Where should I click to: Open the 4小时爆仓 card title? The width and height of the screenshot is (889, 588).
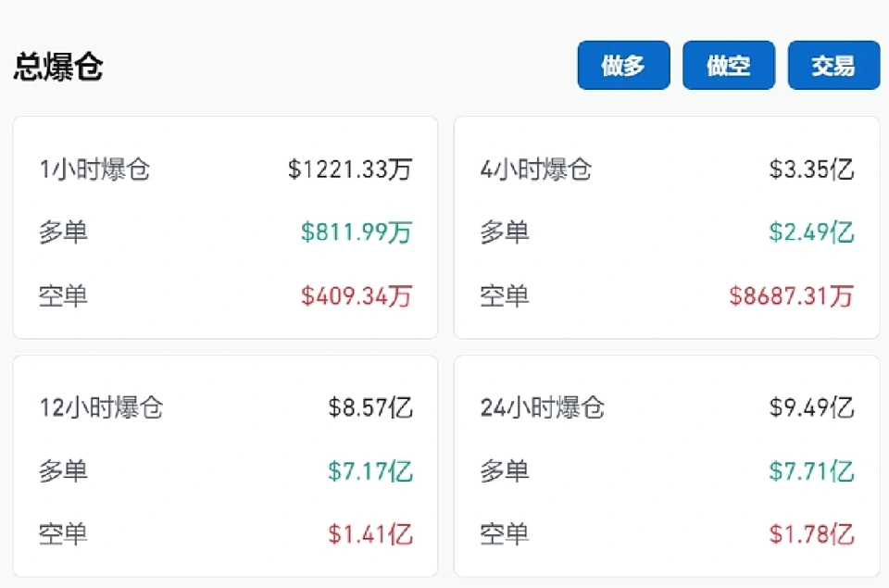click(x=536, y=169)
